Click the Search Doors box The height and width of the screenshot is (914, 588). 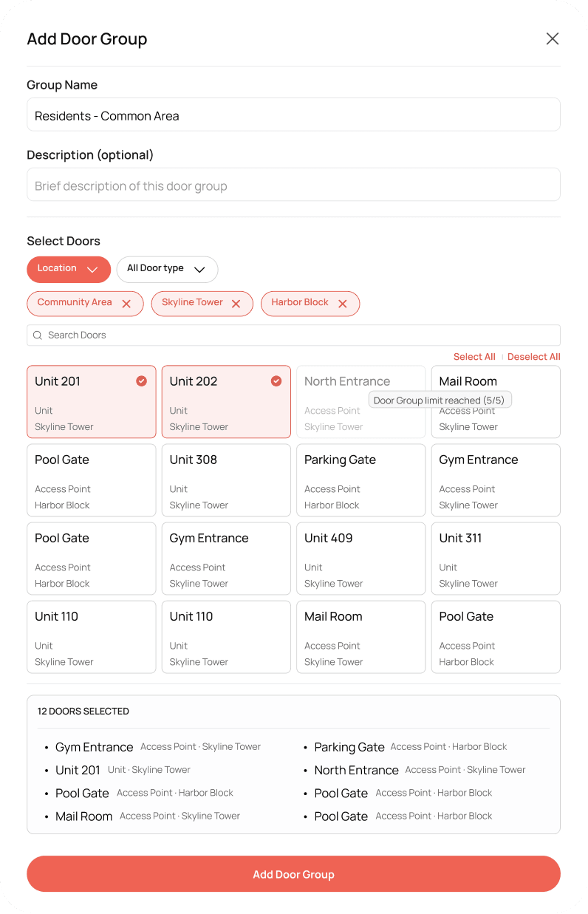(x=293, y=335)
